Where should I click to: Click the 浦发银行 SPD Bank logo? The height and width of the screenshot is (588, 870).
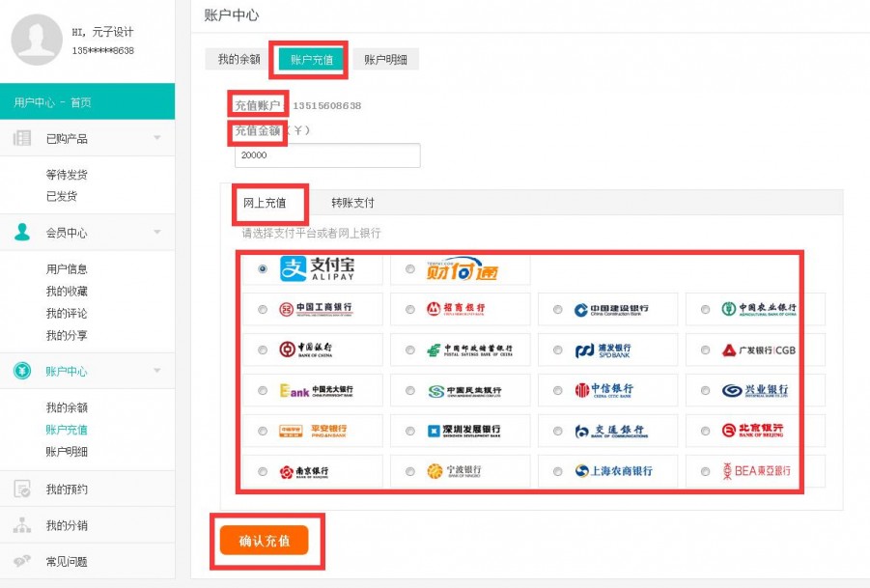pos(603,350)
